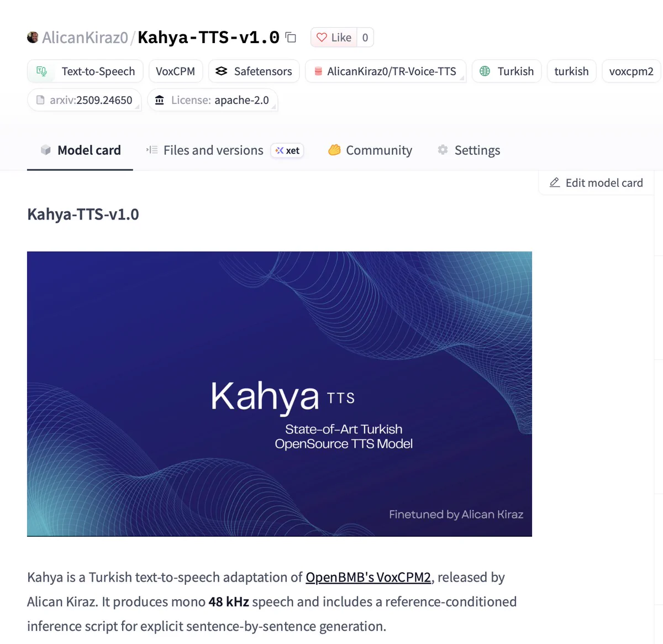The height and width of the screenshot is (644, 663).
Task: Switch to Files and versions tab
Action: click(225, 150)
